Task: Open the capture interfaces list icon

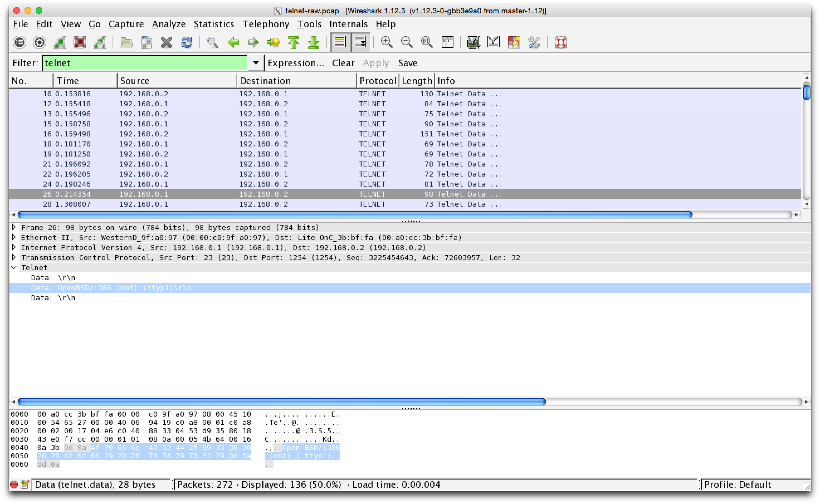Action: pos(20,42)
